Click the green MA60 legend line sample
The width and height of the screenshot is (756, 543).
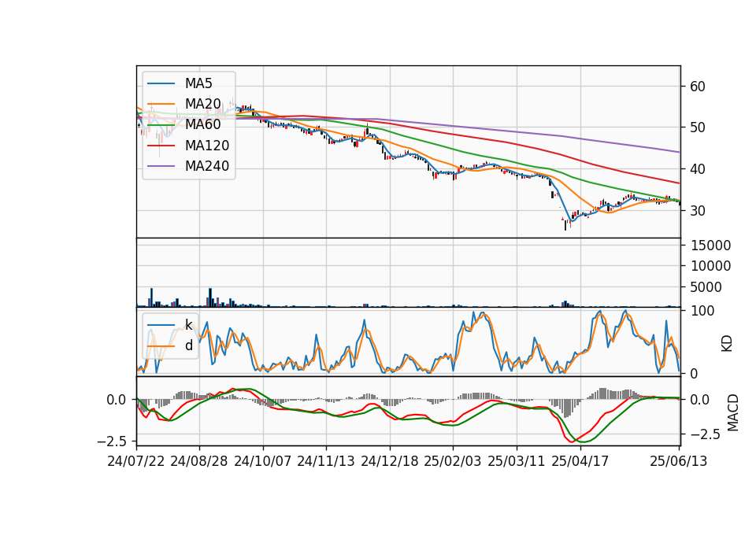coord(161,125)
